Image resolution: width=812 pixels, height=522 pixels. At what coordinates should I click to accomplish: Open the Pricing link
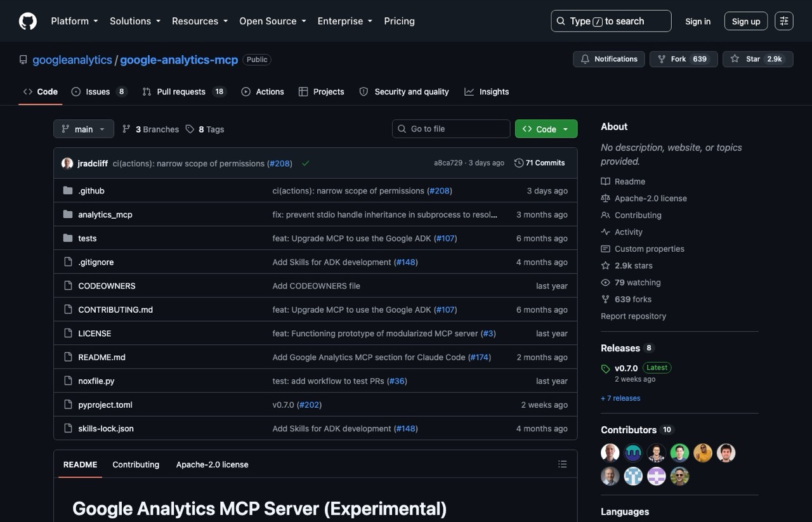(399, 21)
